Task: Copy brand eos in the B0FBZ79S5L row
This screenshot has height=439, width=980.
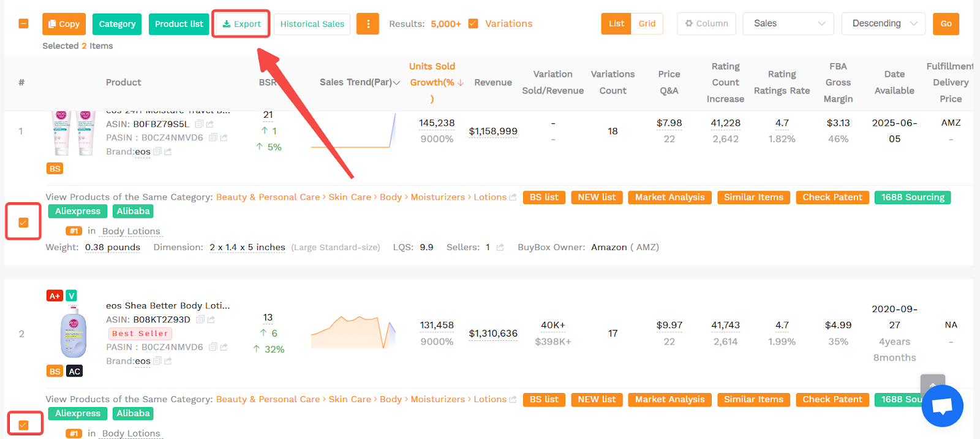Action: pyautogui.click(x=157, y=151)
